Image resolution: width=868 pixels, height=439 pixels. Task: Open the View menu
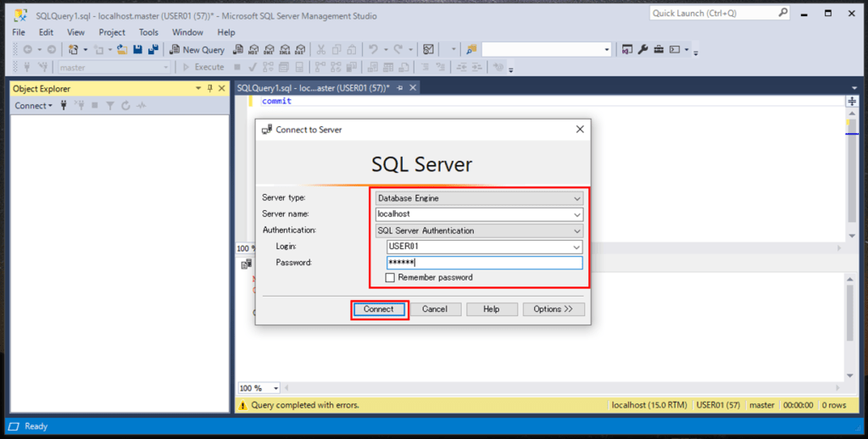75,32
